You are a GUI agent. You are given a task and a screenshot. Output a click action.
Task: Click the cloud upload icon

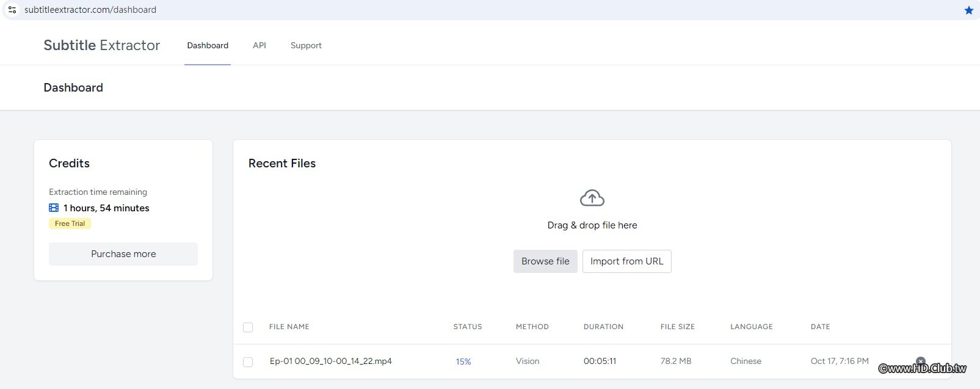[x=592, y=198]
